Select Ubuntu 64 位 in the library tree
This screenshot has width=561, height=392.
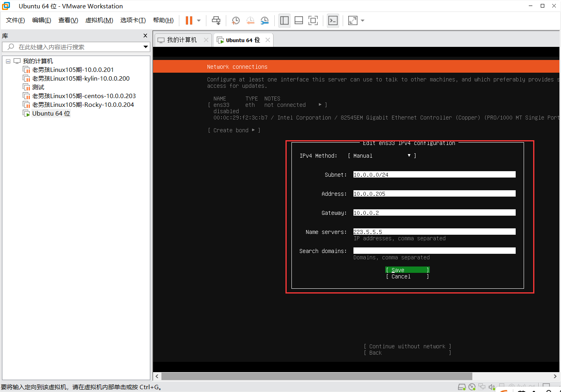pyautogui.click(x=51, y=114)
